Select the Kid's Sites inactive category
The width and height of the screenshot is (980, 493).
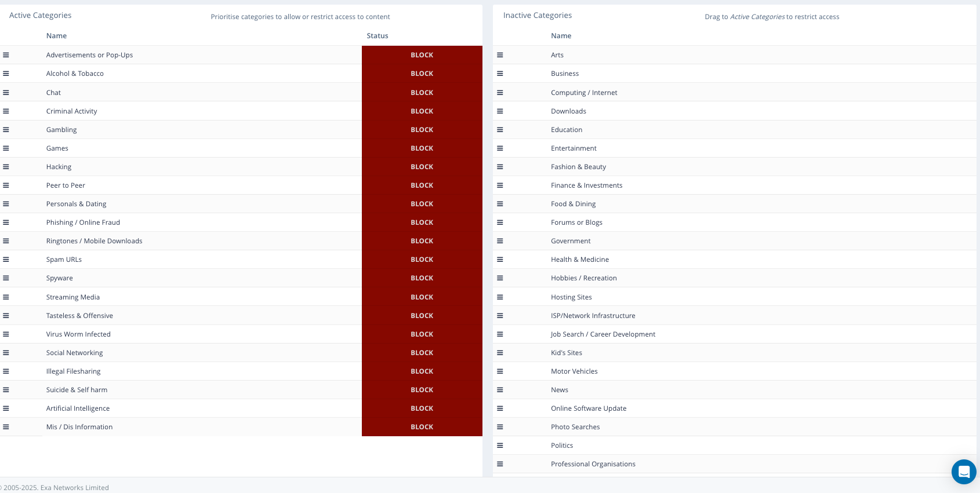point(566,353)
